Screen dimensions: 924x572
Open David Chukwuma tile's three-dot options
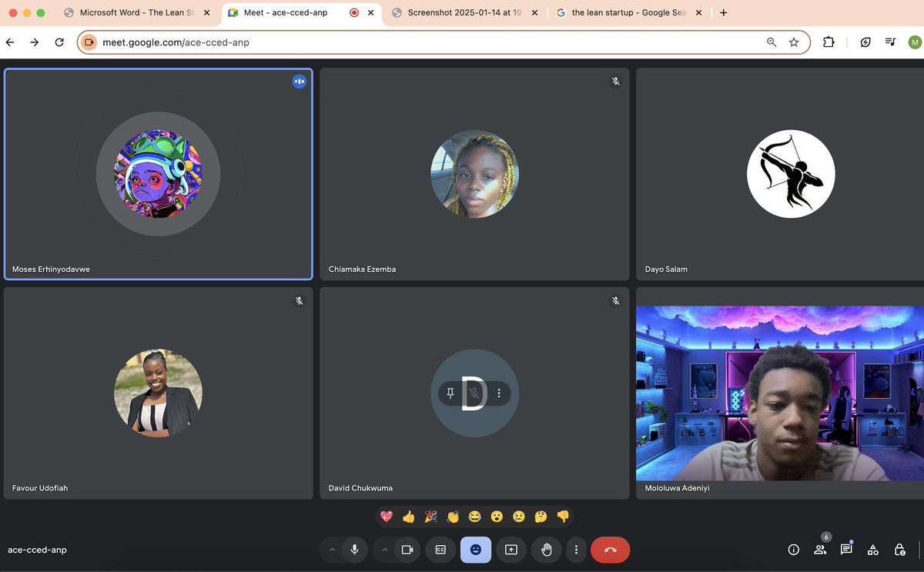pos(499,393)
